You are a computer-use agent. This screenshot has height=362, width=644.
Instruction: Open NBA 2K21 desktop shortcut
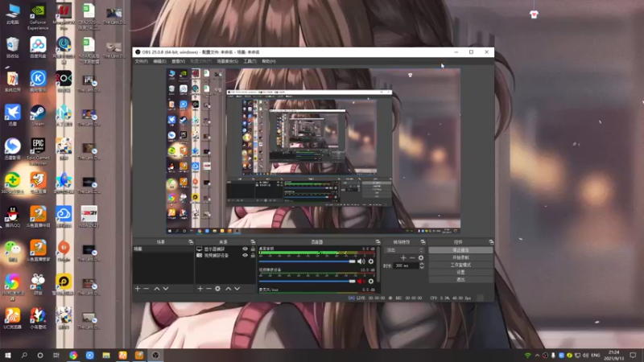coord(89,216)
